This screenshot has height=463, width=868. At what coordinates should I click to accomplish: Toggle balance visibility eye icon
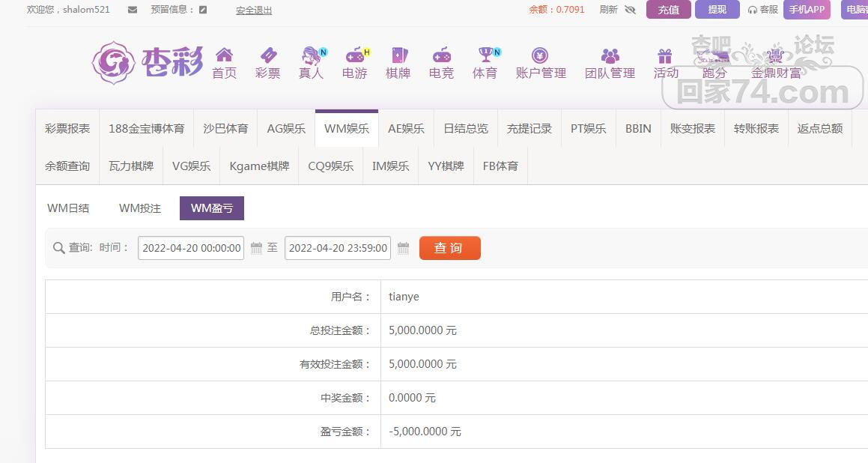630,10
